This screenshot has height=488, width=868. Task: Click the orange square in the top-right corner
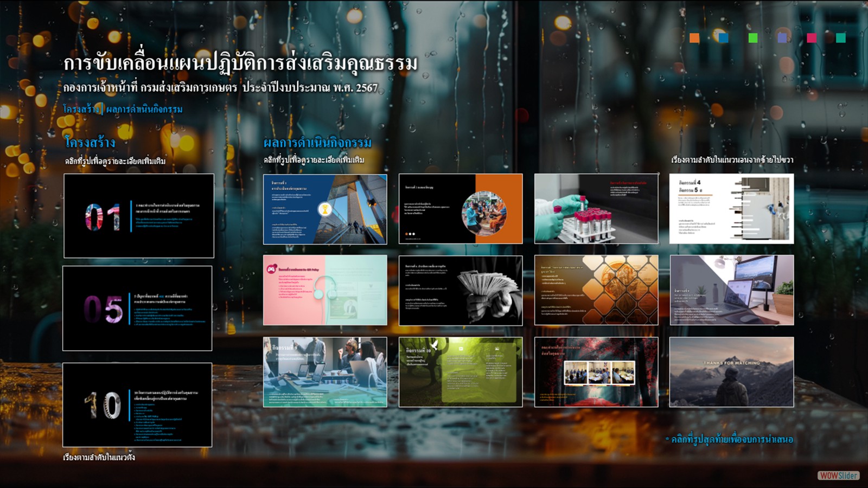coord(694,37)
